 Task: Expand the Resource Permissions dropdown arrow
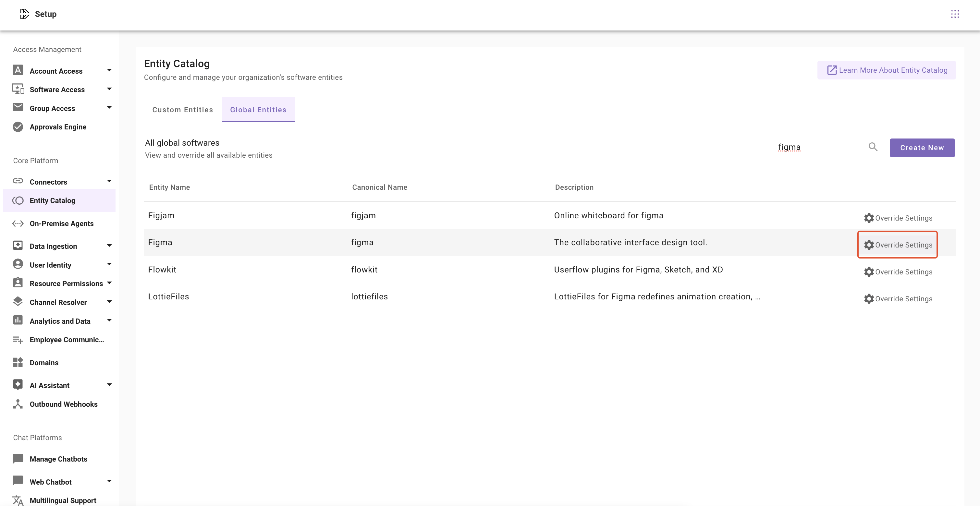(109, 283)
